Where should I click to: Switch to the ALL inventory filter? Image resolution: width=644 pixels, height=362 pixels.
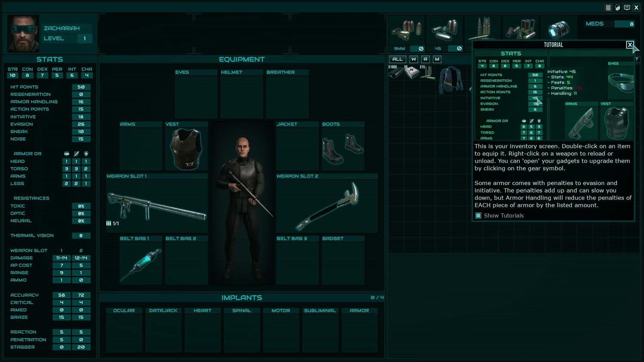click(398, 59)
